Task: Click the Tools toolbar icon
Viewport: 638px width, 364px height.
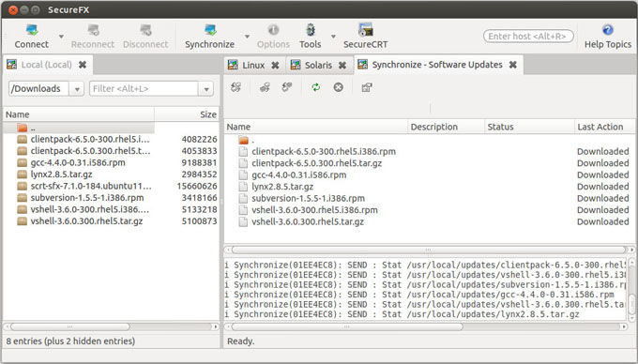Action: pyautogui.click(x=311, y=36)
